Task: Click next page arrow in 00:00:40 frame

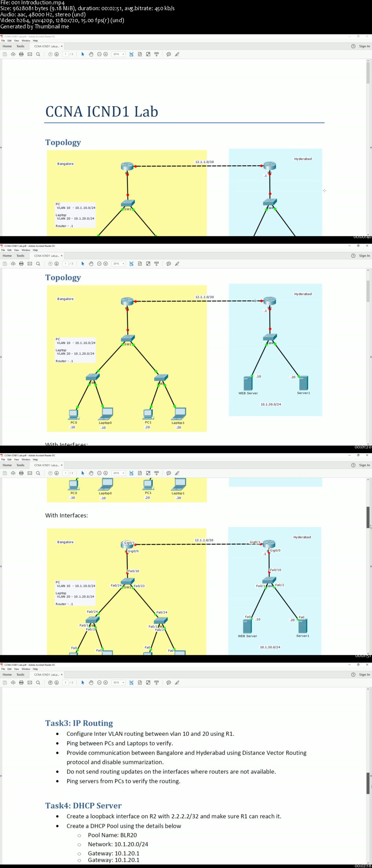Action: (57, 54)
